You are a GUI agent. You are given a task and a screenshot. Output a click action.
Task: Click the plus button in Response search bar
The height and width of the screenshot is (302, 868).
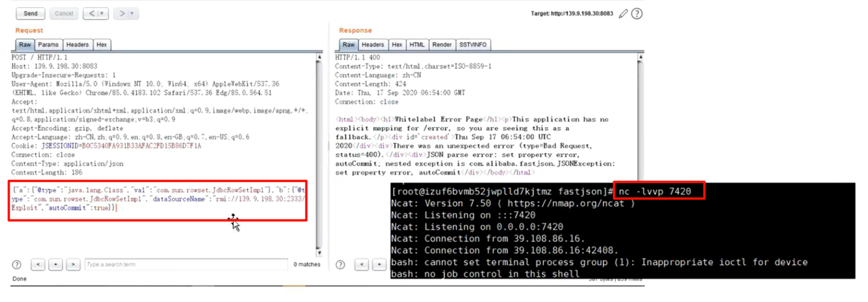pos(379,264)
